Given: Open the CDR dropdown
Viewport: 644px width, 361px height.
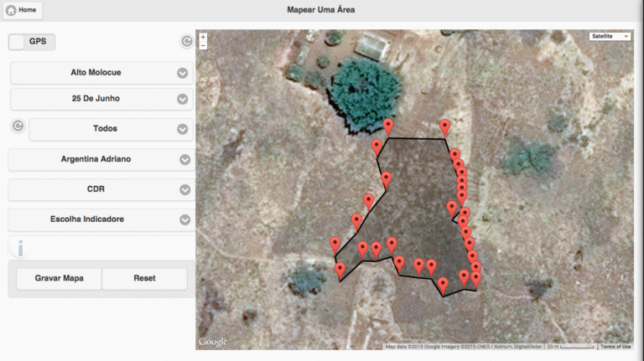Looking at the screenshot, I should point(101,189).
